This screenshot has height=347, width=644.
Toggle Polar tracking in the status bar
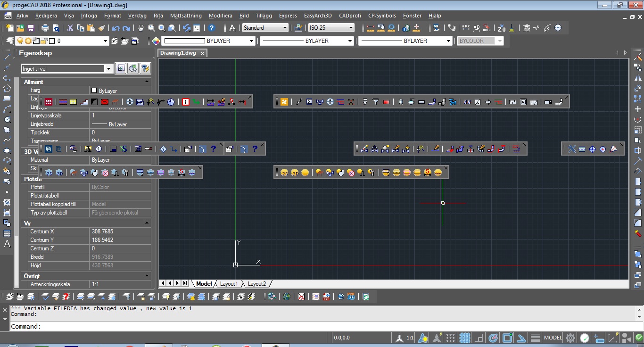(x=494, y=338)
